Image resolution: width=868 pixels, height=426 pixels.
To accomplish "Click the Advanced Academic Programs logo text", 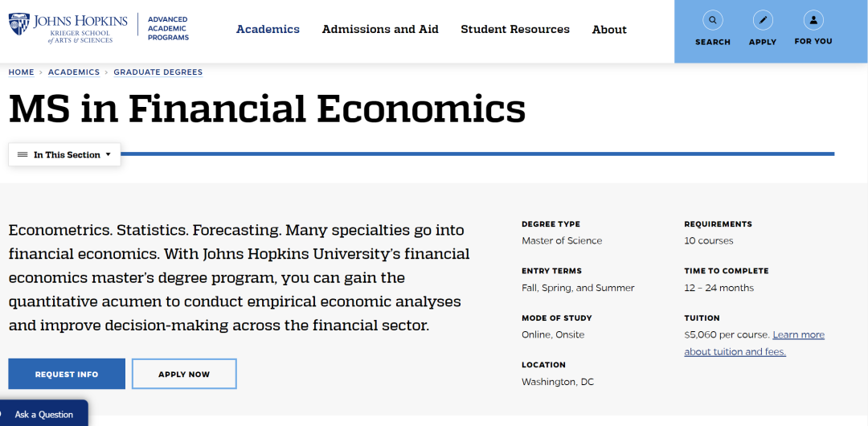I will coord(168,28).
